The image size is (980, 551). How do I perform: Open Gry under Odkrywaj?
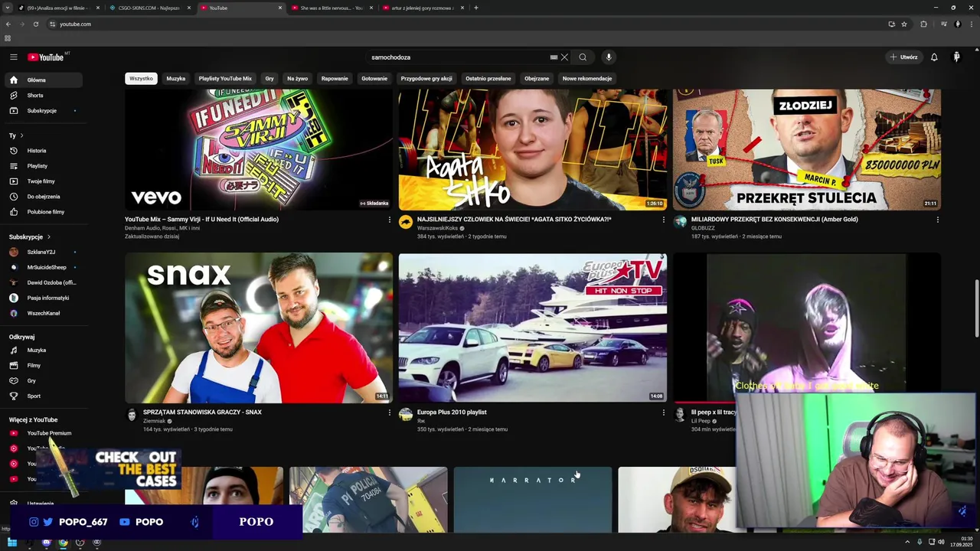click(x=43, y=381)
